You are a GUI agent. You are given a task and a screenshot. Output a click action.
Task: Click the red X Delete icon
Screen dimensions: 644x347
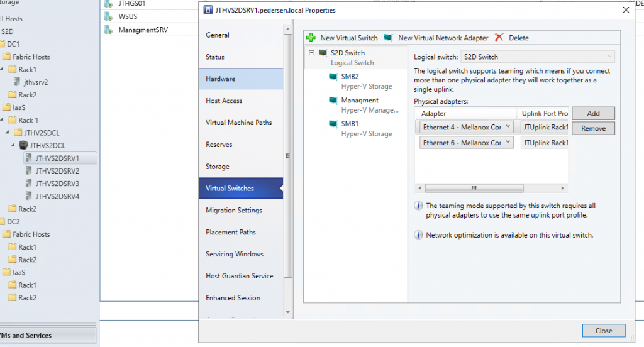coord(499,38)
